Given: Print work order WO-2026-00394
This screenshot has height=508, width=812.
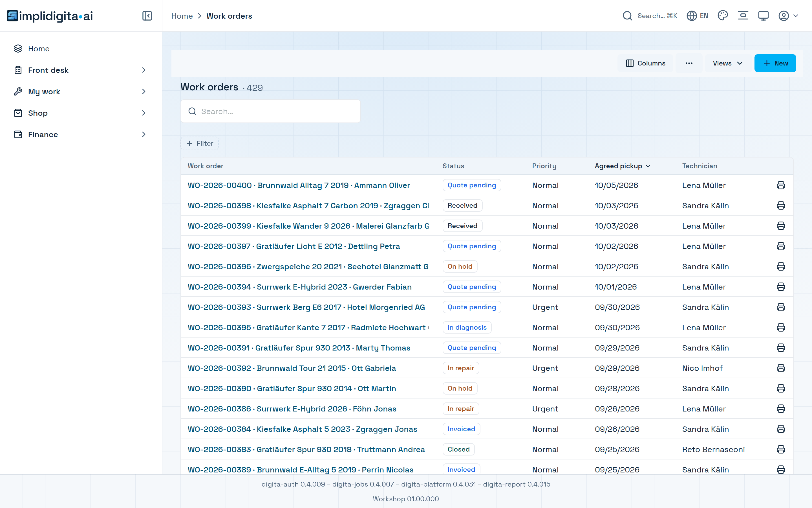Looking at the screenshot, I should click(781, 287).
